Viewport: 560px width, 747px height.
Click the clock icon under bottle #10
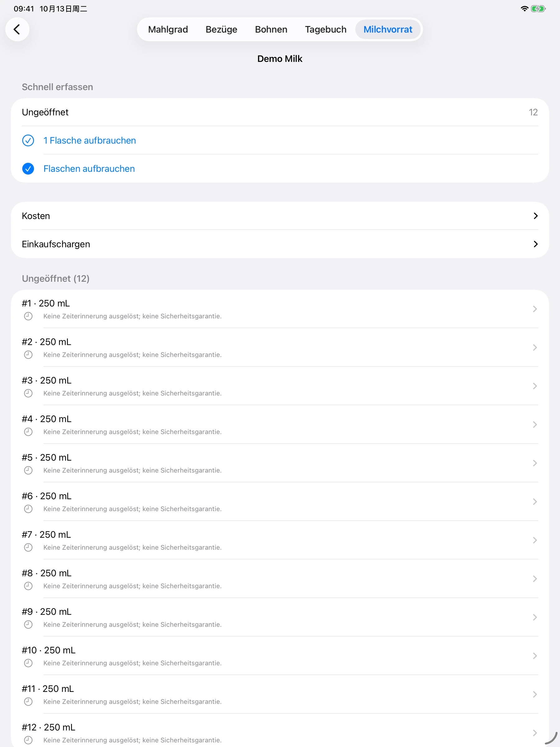coord(28,663)
